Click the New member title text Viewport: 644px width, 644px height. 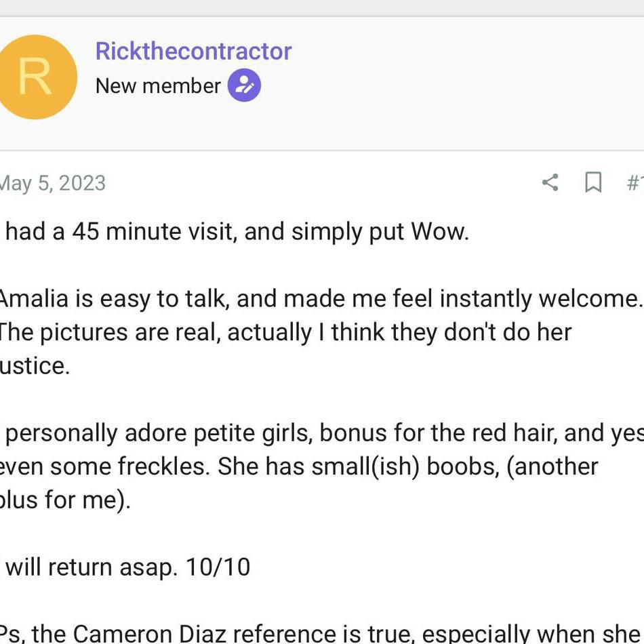pyautogui.click(x=158, y=86)
